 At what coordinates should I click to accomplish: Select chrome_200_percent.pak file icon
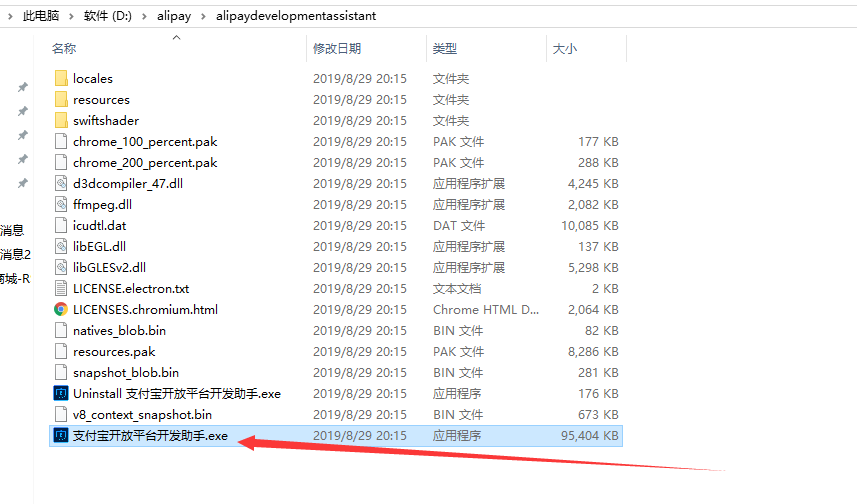coord(61,162)
